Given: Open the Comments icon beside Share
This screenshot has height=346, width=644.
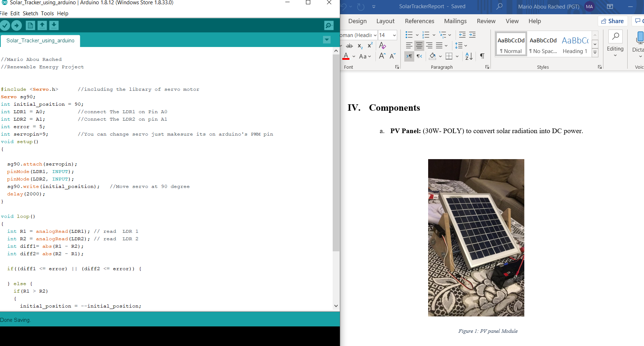Looking at the screenshot, I should pyautogui.click(x=638, y=21).
